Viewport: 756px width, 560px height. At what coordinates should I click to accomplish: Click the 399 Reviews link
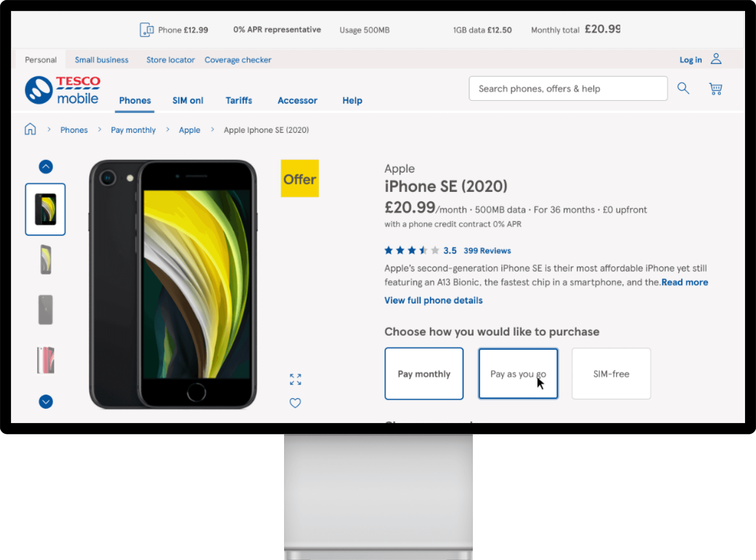(487, 251)
